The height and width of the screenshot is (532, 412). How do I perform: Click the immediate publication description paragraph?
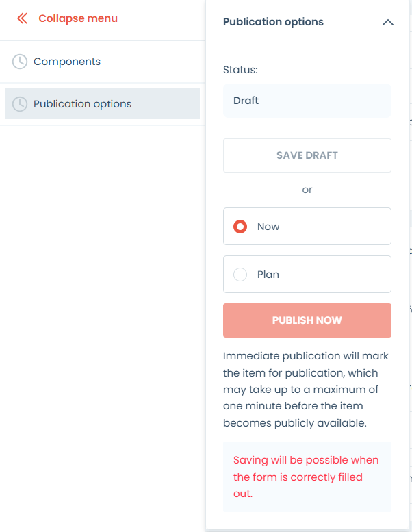coord(301,390)
